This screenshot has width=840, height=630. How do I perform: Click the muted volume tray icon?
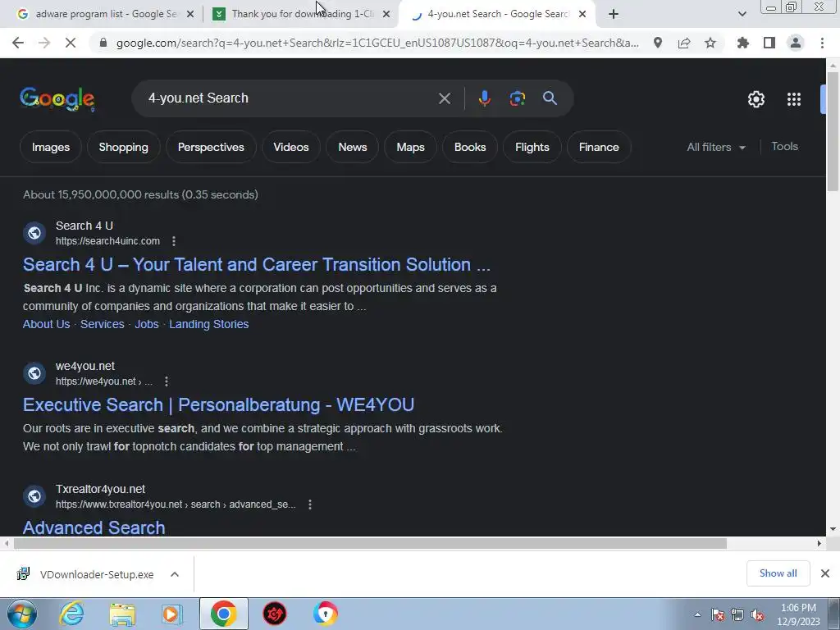tap(757, 614)
